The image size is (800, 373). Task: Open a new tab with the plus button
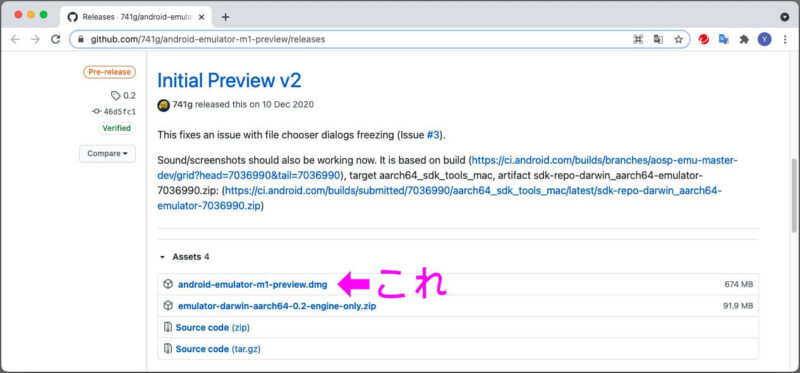coord(226,17)
